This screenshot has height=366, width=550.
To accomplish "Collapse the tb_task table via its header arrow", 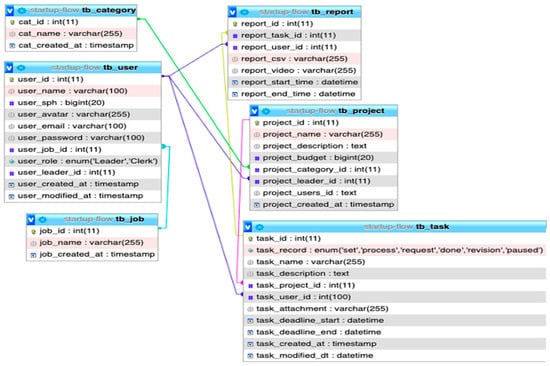I will (x=248, y=227).
